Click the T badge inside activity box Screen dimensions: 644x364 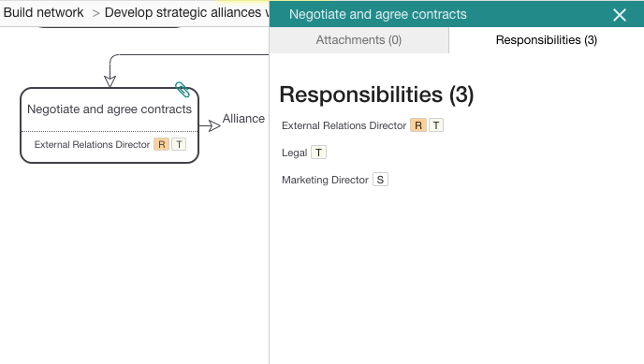pyautogui.click(x=179, y=144)
